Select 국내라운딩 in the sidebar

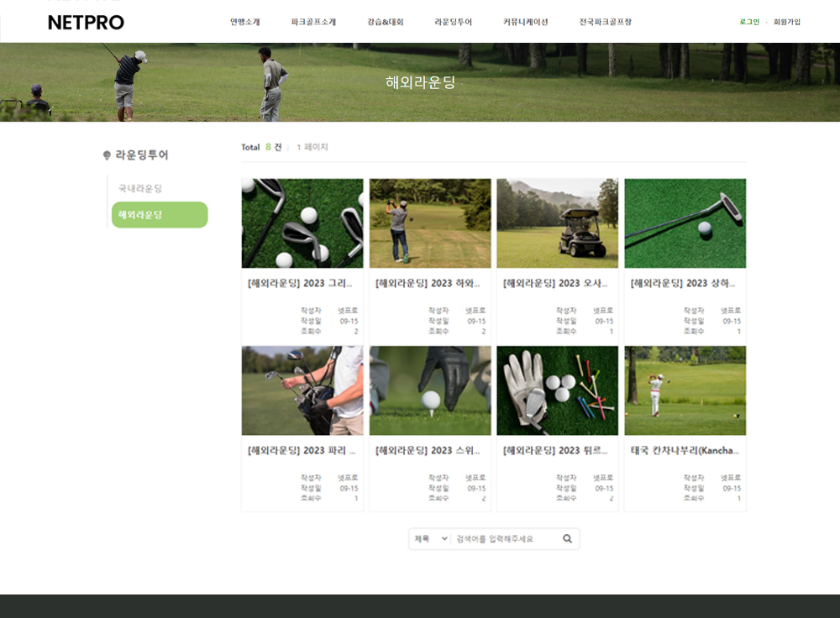coord(140,189)
